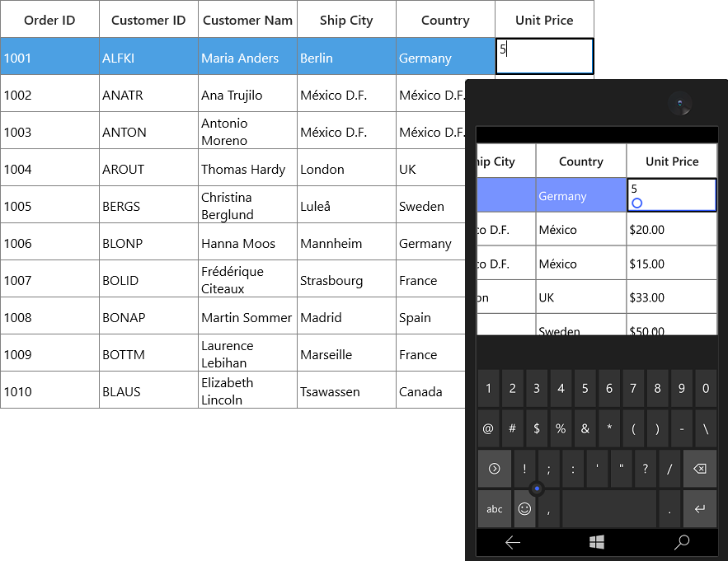The height and width of the screenshot is (561, 728).
Task: Tap the UK country cell on the phone
Action: 581,297
